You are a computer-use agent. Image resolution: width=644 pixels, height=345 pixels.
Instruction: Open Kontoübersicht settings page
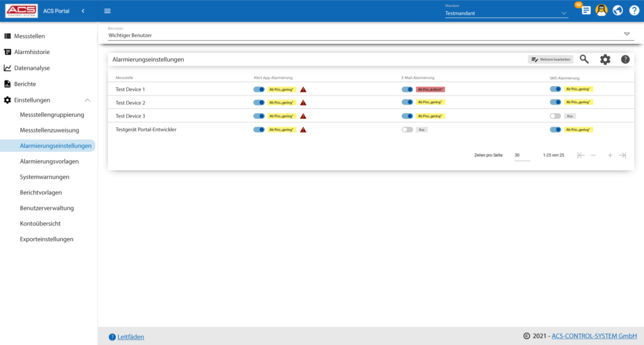(40, 224)
